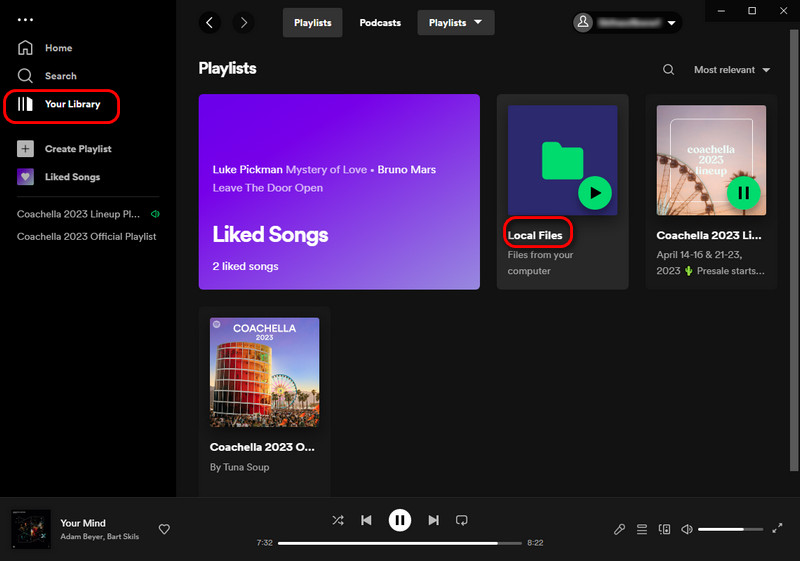Click artist Adam Beyer, Bart Skils

click(x=99, y=537)
